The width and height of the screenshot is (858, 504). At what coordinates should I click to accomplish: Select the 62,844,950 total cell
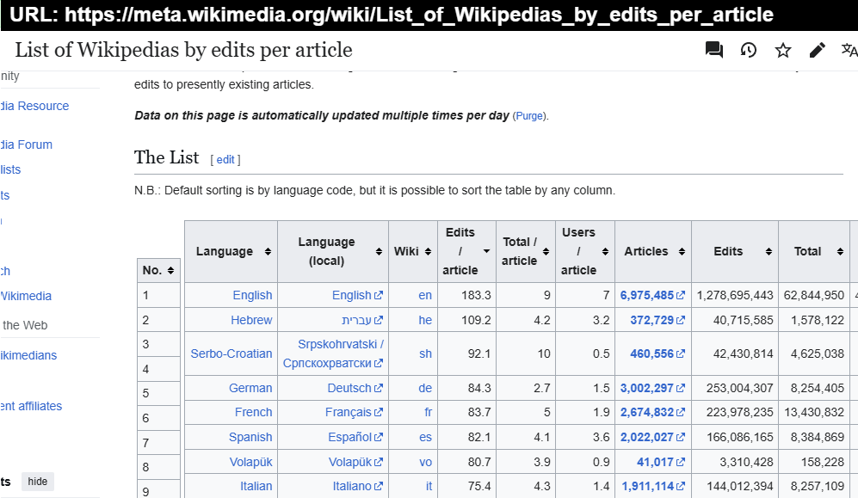coord(814,295)
